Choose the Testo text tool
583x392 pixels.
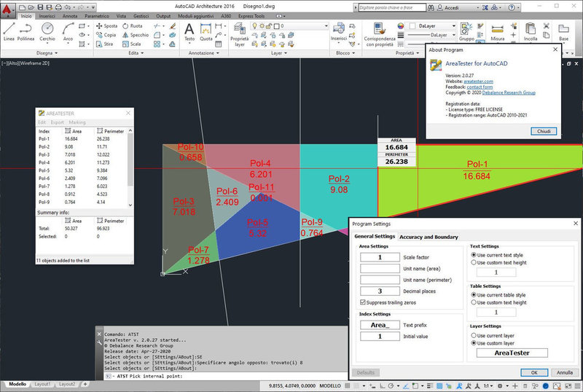189,29
